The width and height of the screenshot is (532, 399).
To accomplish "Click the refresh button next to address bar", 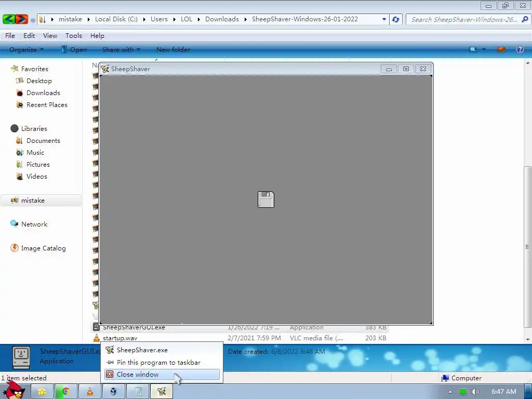I will pos(395,19).
